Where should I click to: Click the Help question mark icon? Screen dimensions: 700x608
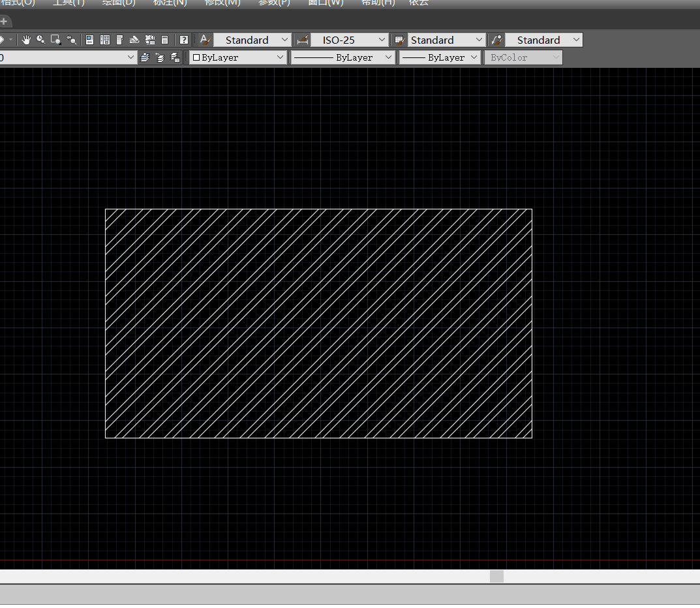point(183,40)
